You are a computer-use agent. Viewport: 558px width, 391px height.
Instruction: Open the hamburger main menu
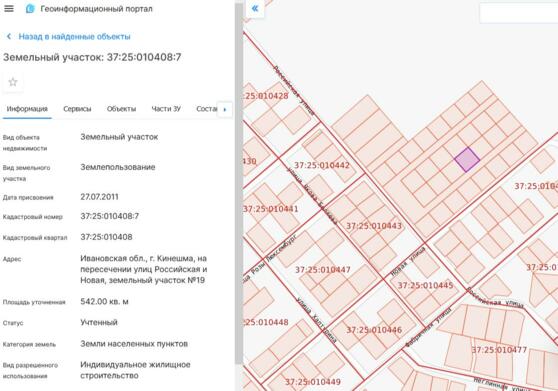point(9,9)
